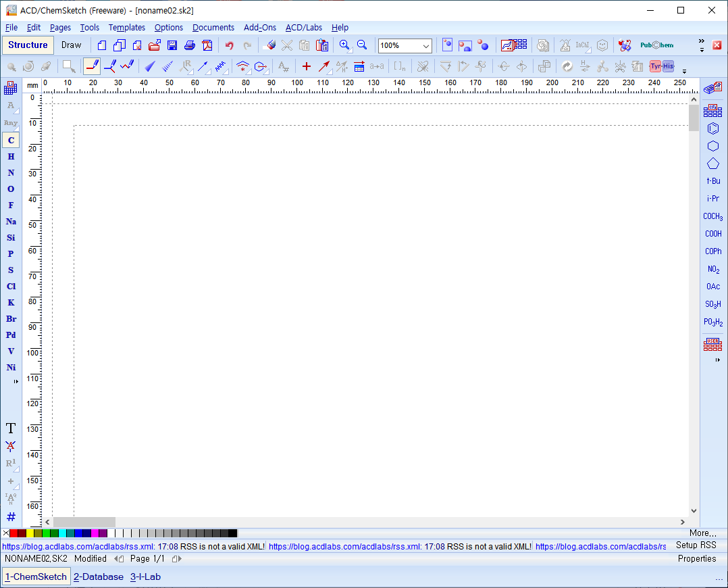Select Bromine atom button

11,319
